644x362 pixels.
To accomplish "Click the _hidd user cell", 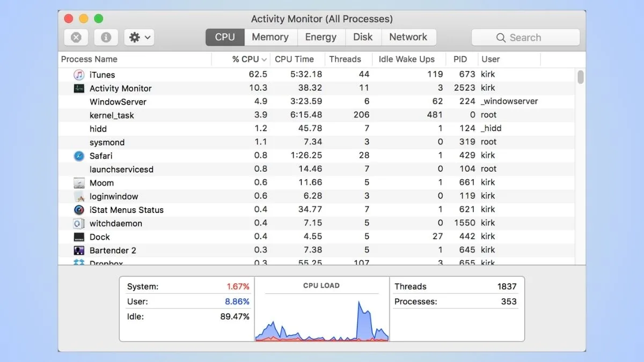I will pos(491,128).
